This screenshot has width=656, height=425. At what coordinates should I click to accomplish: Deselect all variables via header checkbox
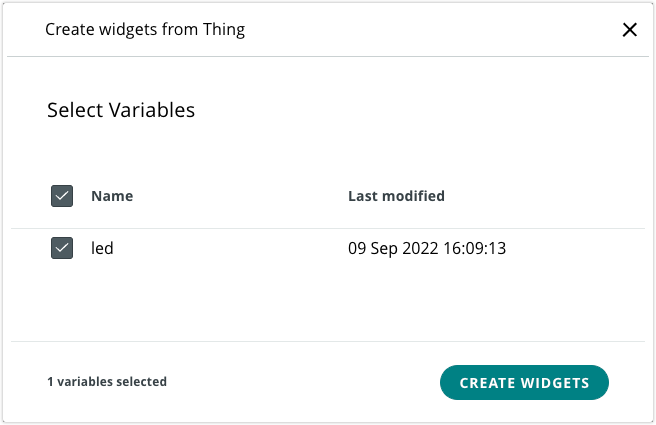[62, 196]
